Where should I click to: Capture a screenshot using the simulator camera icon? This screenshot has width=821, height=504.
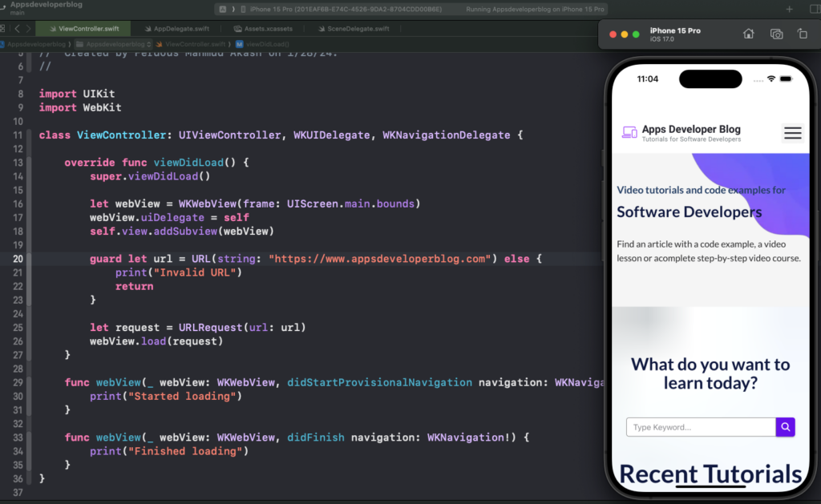776,34
